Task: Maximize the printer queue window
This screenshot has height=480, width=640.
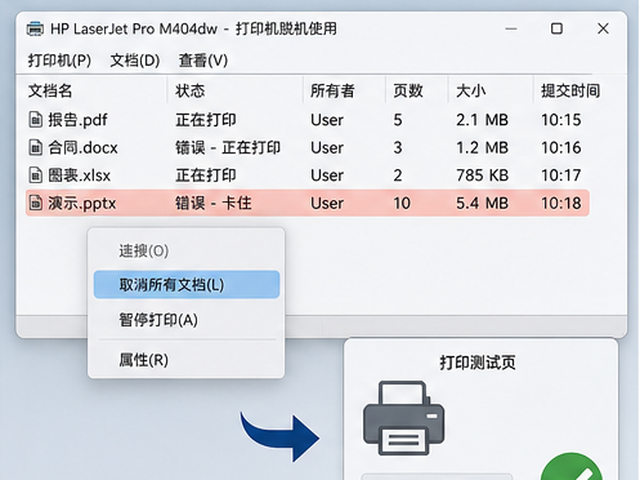Action: click(557, 29)
